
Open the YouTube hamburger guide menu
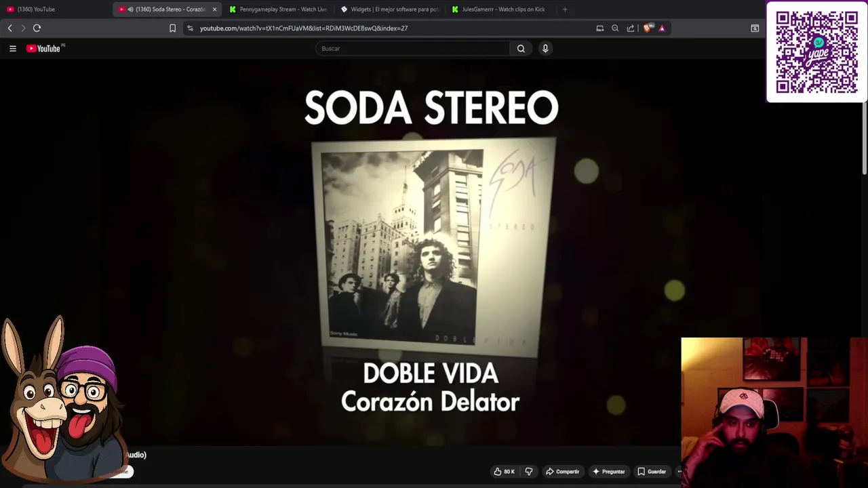pos(12,48)
